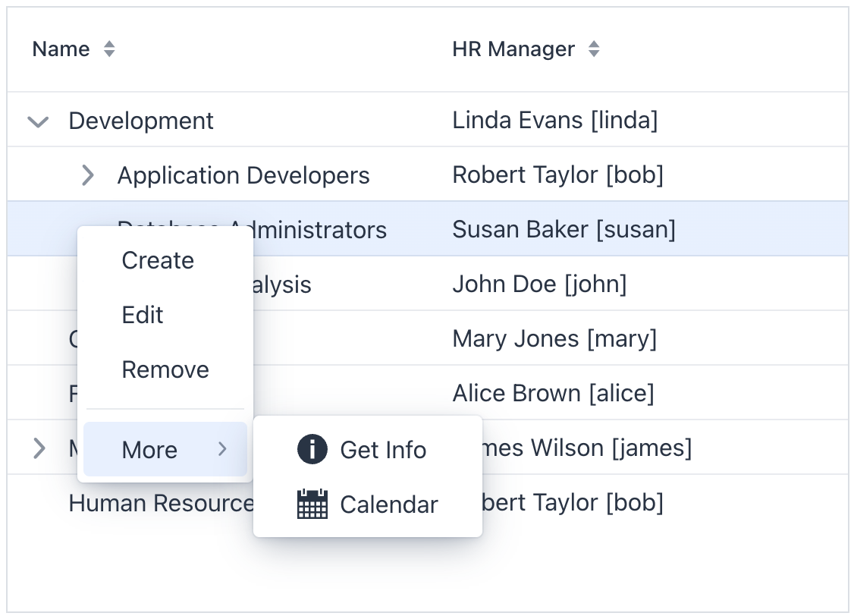Screen dimensions: 854x616
Task: Click the submenu arrow next to More
Action: click(222, 449)
